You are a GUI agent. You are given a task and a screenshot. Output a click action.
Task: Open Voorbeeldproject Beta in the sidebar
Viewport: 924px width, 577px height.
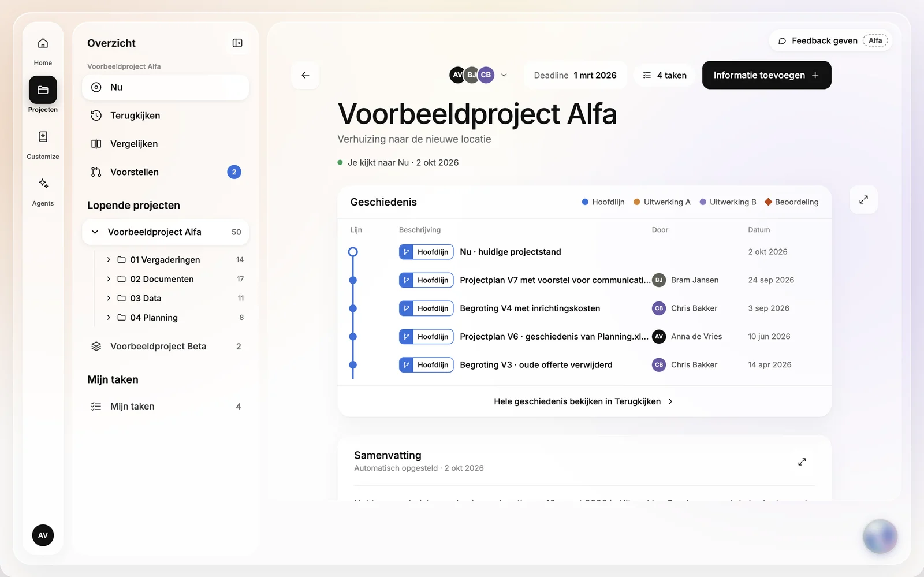coord(166,347)
